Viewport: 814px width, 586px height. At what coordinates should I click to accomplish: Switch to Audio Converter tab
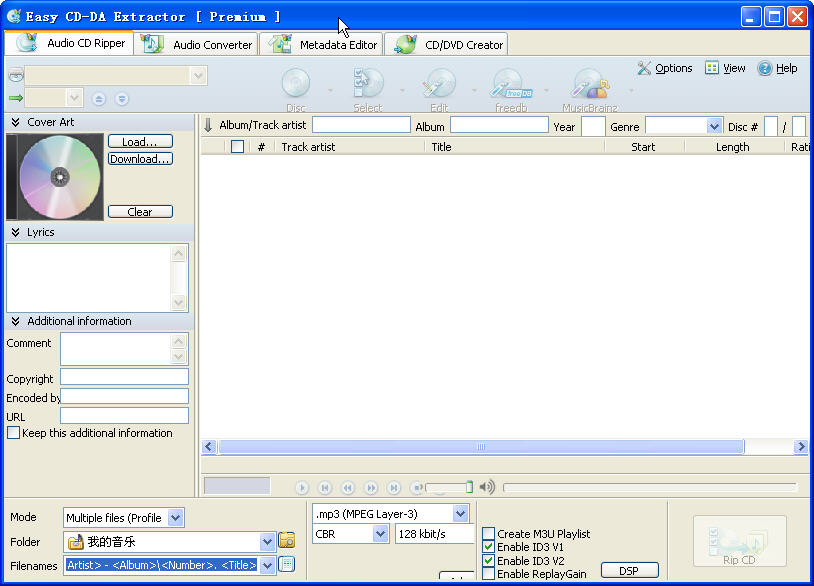200,45
